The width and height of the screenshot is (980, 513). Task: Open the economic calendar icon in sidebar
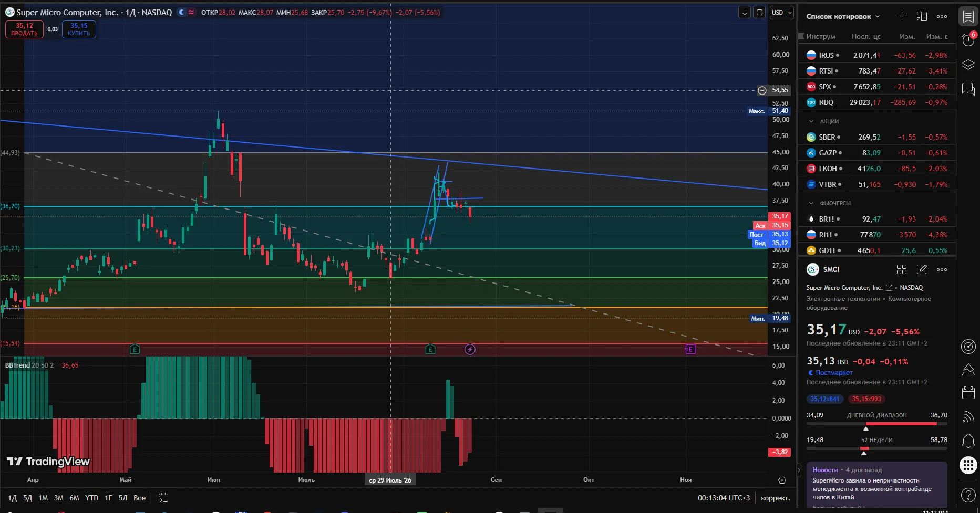968,393
